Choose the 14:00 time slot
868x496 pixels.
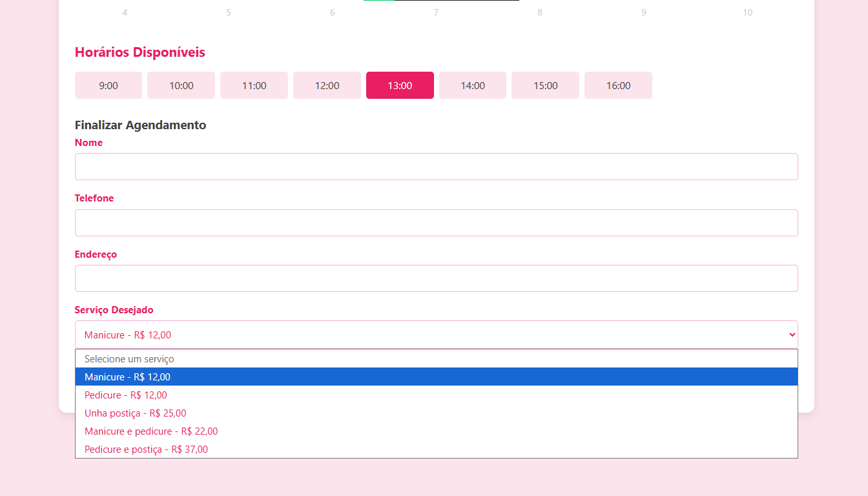coord(473,85)
